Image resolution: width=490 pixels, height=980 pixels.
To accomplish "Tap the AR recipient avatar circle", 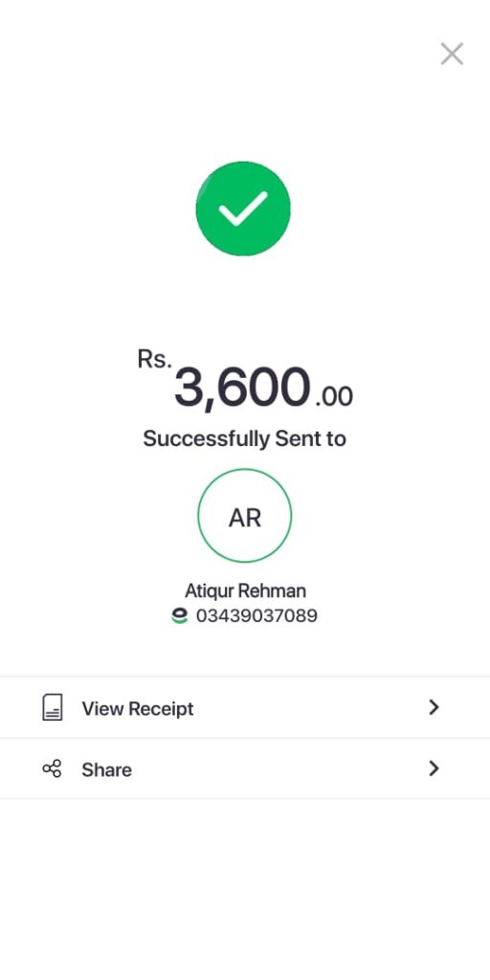I will pyautogui.click(x=244, y=516).
